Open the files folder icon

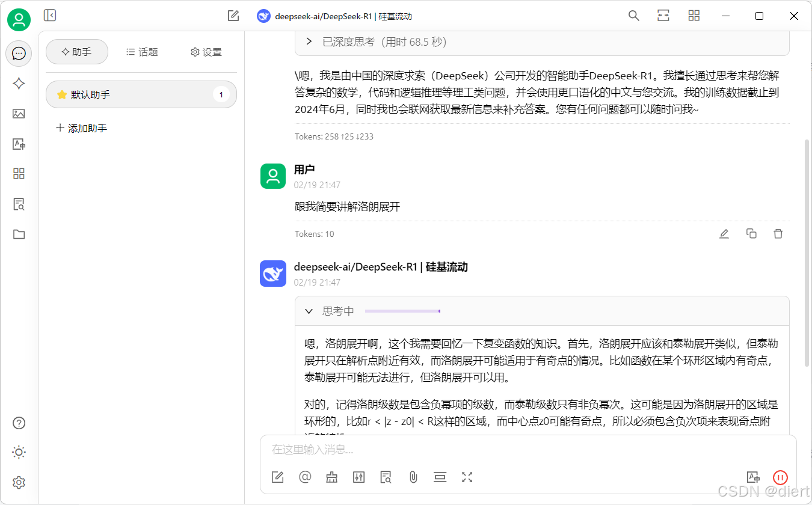tap(19, 234)
